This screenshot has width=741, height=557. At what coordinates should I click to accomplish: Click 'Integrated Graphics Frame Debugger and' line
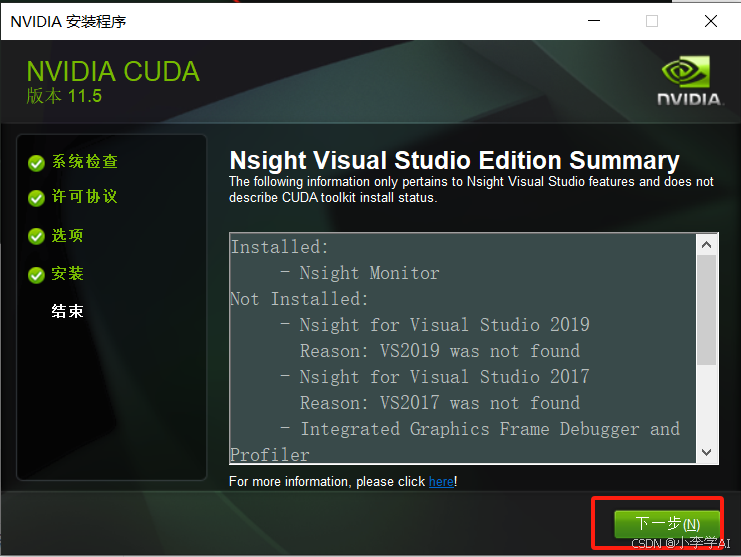(x=491, y=429)
